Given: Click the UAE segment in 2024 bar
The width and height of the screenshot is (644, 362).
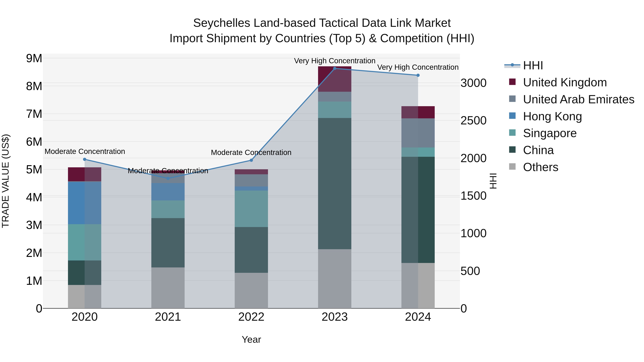Looking at the screenshot, I should tap(418, 133).
